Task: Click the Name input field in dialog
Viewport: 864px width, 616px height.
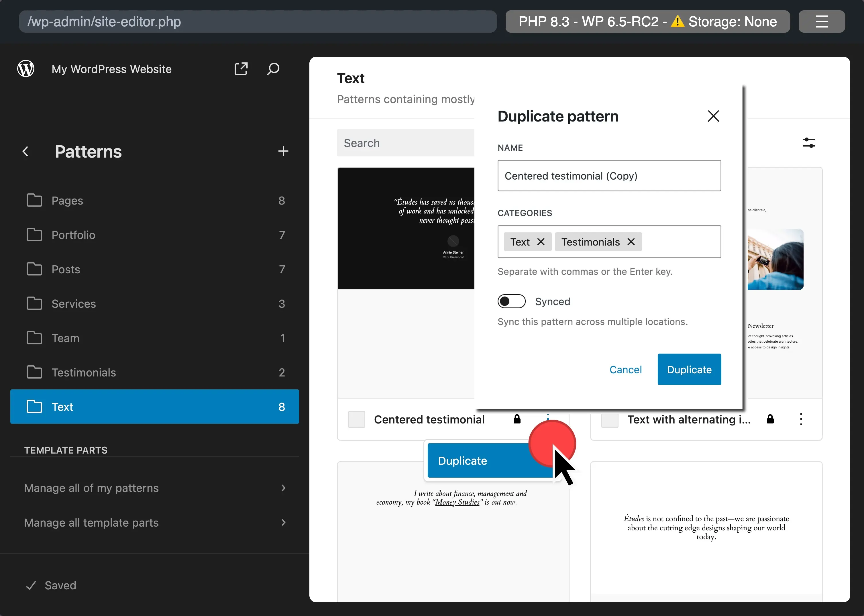Action: (x=609, y=175)
